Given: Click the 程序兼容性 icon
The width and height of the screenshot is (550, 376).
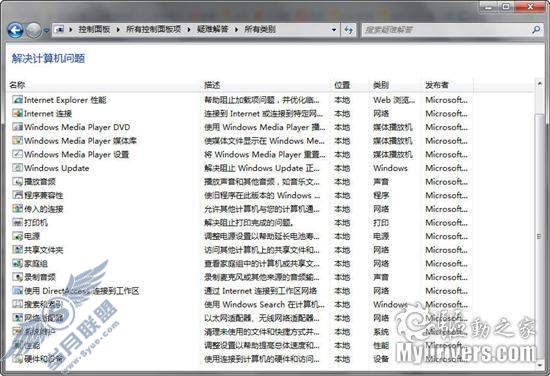Looking at the screenshot, I should coord(17,195).
